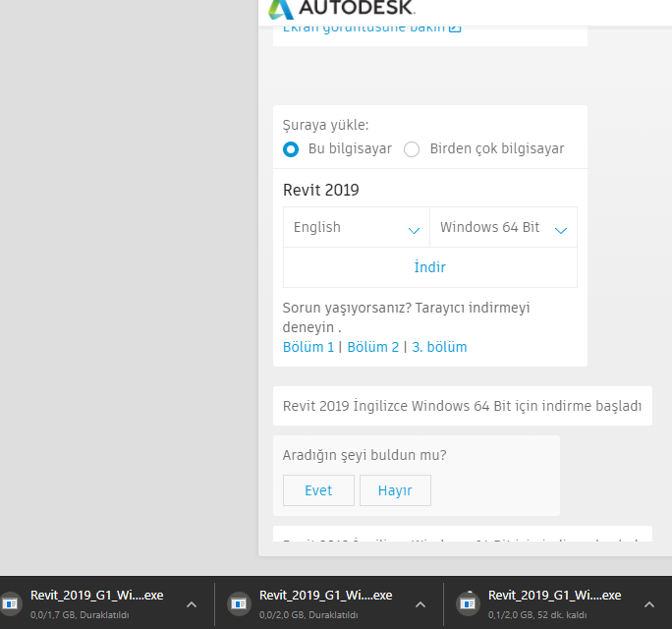The height and width of the screenshot is (629, 672).
Task: Answer Hayır to the feedback question
Action: pyautogui.click(x=395, y=490)
